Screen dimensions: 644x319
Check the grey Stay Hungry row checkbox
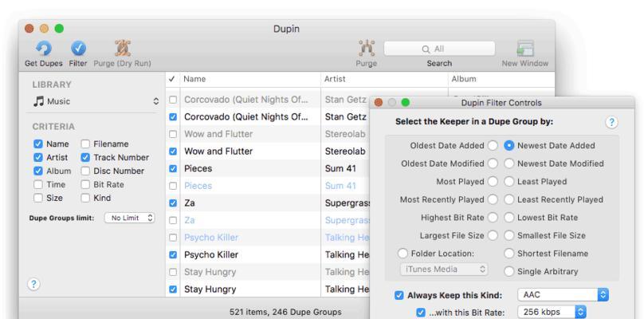[173, 272]
